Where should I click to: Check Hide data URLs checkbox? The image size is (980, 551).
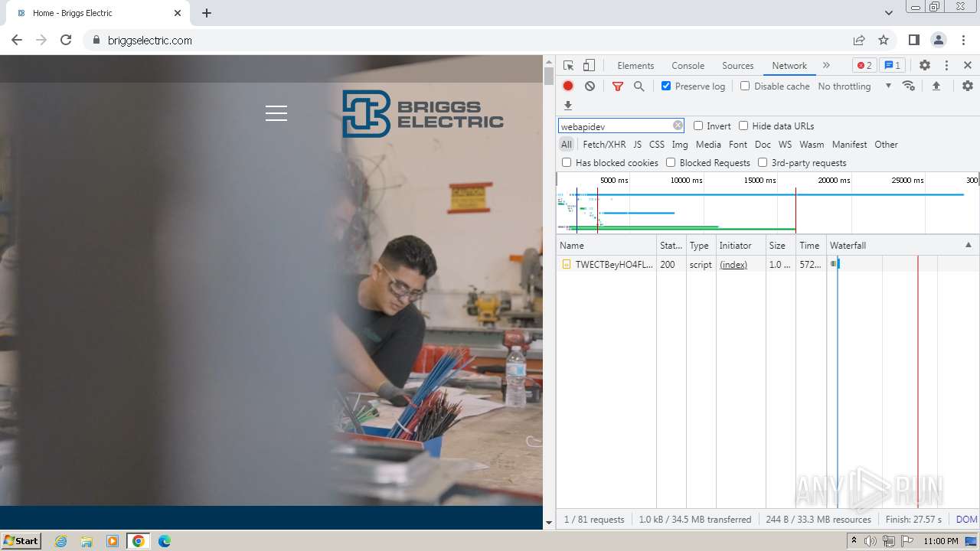[743, 126]
